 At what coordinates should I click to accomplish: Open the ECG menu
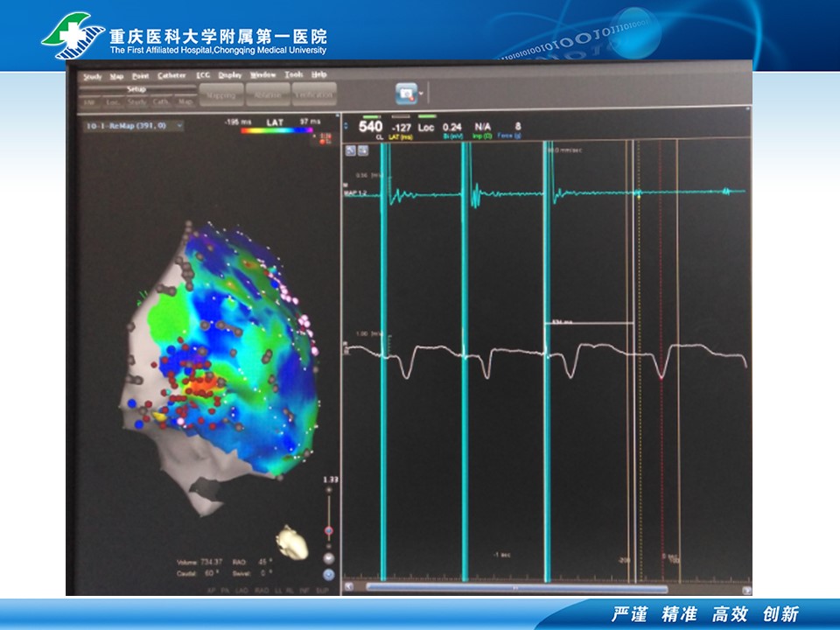[203, 75]
